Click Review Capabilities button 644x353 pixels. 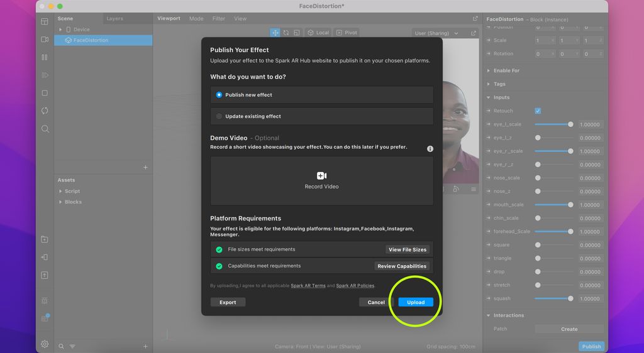coord(402,266)
